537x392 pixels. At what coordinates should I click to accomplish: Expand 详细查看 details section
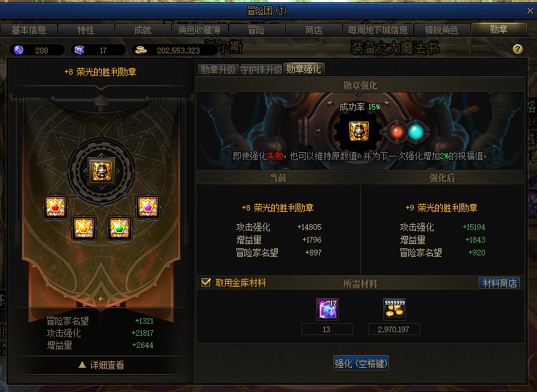click(x=101, y=365)
